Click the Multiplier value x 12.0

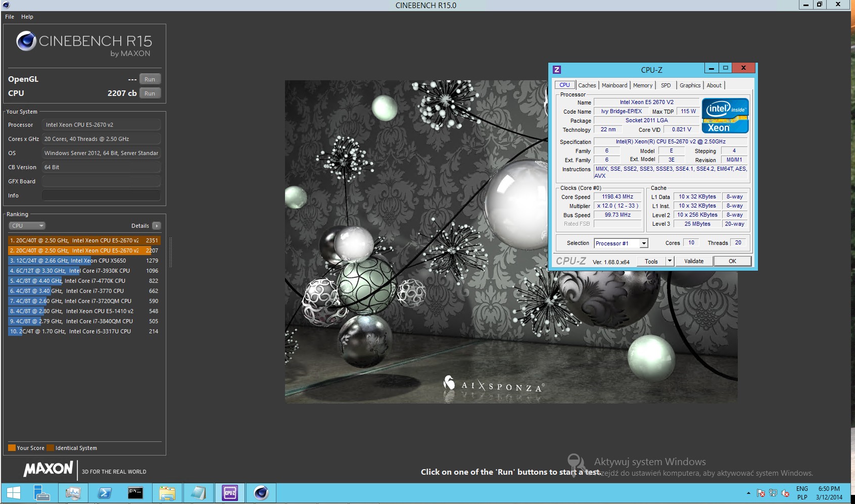[617, 206]
